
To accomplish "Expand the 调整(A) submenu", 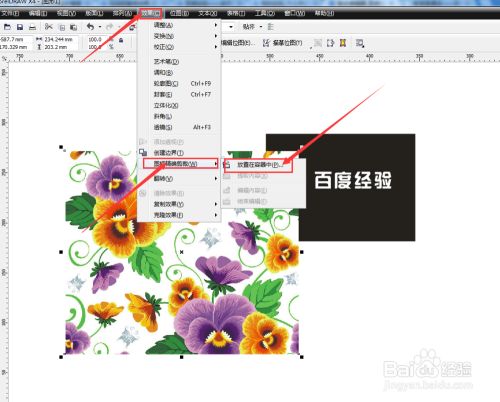I will 216,25.
